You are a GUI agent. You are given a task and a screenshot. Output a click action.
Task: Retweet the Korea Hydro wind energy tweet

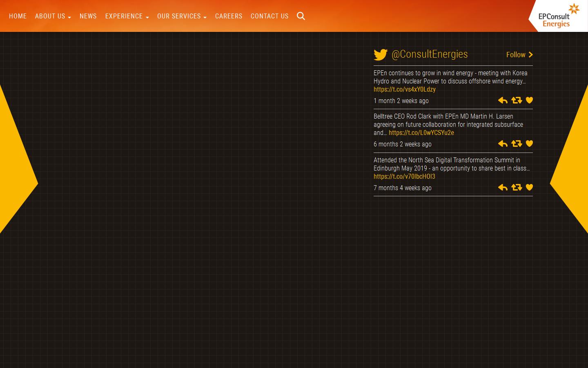click(517, 100)
